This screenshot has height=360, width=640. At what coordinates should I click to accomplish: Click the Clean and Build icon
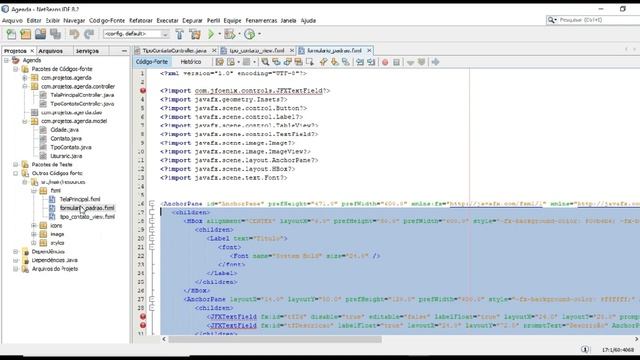click(x=195, y=34)
